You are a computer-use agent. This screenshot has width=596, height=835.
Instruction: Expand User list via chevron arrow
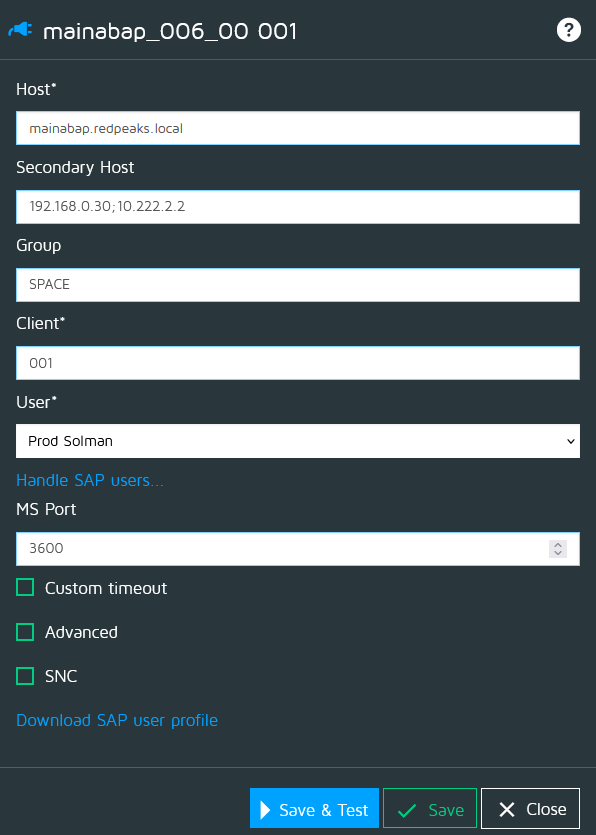coord(570,441)
